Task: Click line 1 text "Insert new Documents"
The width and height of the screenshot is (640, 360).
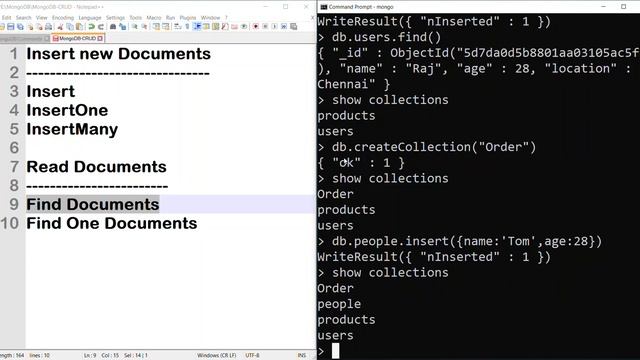Action: pyautogui.click(x=118, y=54)
